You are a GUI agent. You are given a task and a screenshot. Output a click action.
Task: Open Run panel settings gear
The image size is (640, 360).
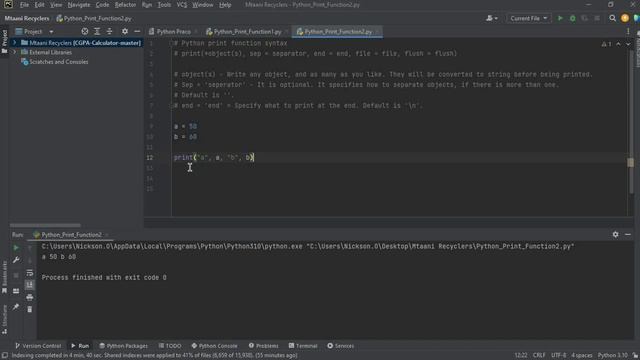pyautogui.click(x=615, y=235)
